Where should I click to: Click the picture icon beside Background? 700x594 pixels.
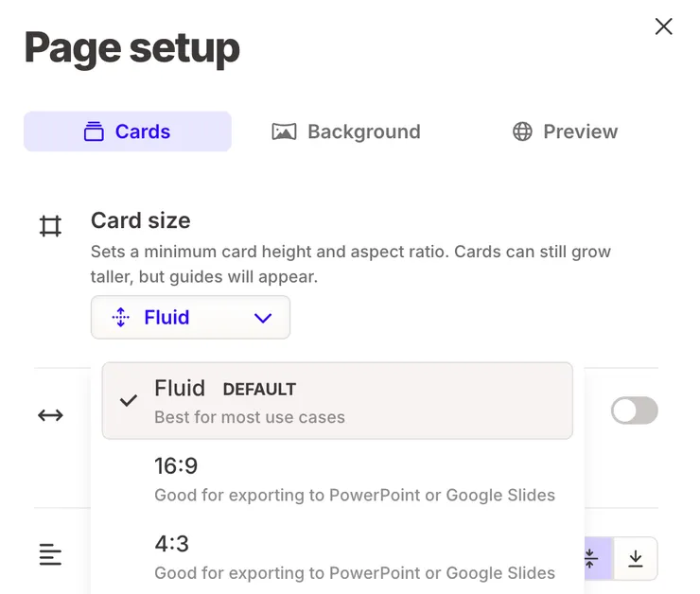284,131
